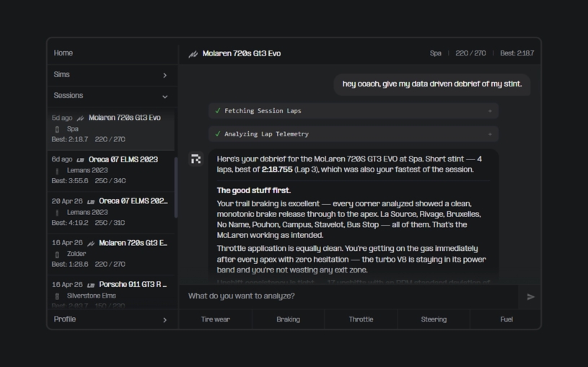Click the bold lap time '2:18.755'
The height and width of the screenshot is (367, 588).
pos(277,169)
